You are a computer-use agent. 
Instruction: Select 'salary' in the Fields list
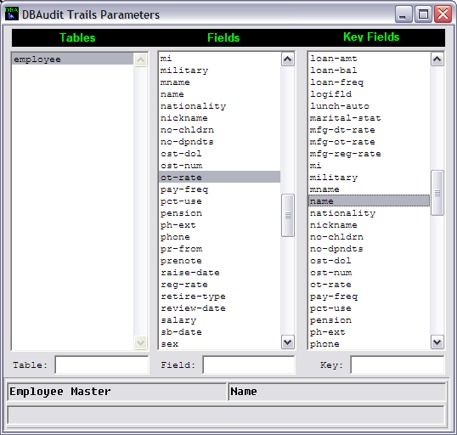[220, 320]
